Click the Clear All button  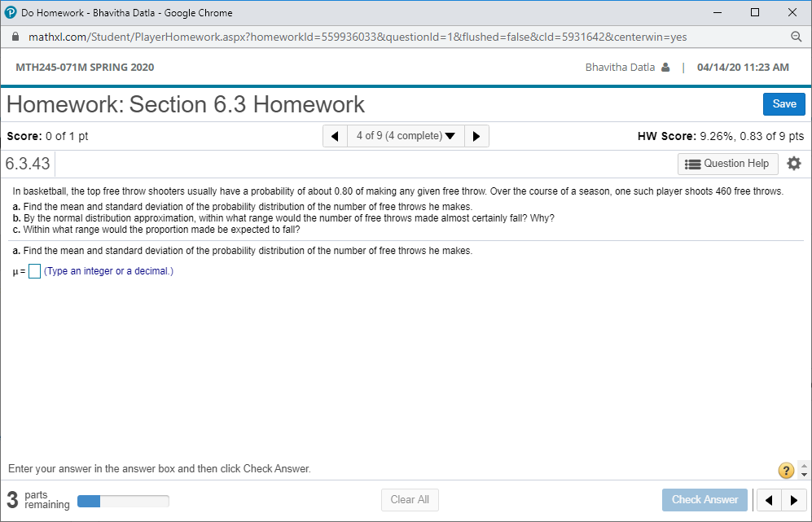coord(410,500)
